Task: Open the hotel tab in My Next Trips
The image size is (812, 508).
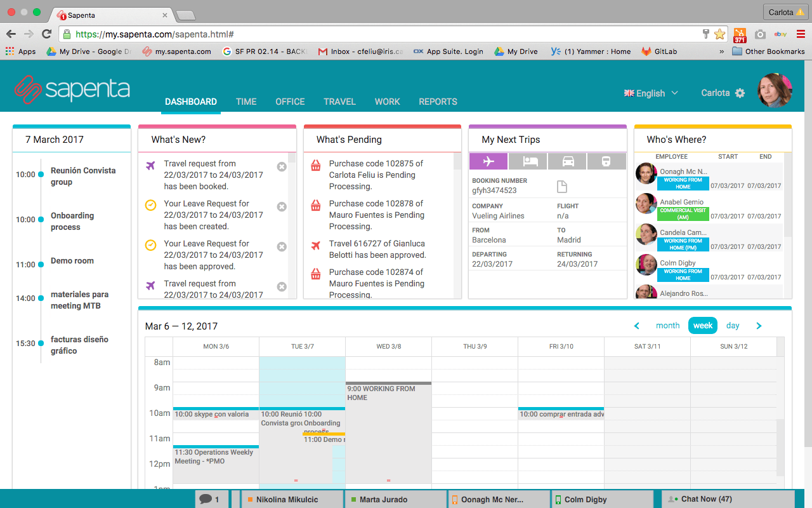Action: [528, 161]
